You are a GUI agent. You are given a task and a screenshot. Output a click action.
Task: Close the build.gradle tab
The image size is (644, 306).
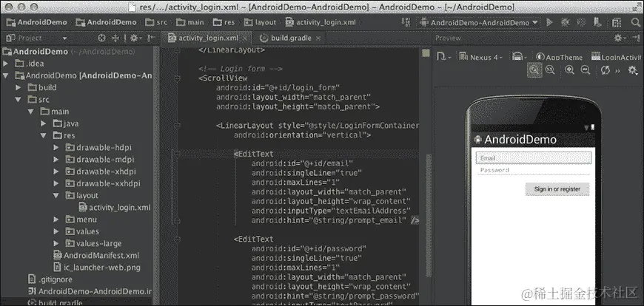point(318,38)
